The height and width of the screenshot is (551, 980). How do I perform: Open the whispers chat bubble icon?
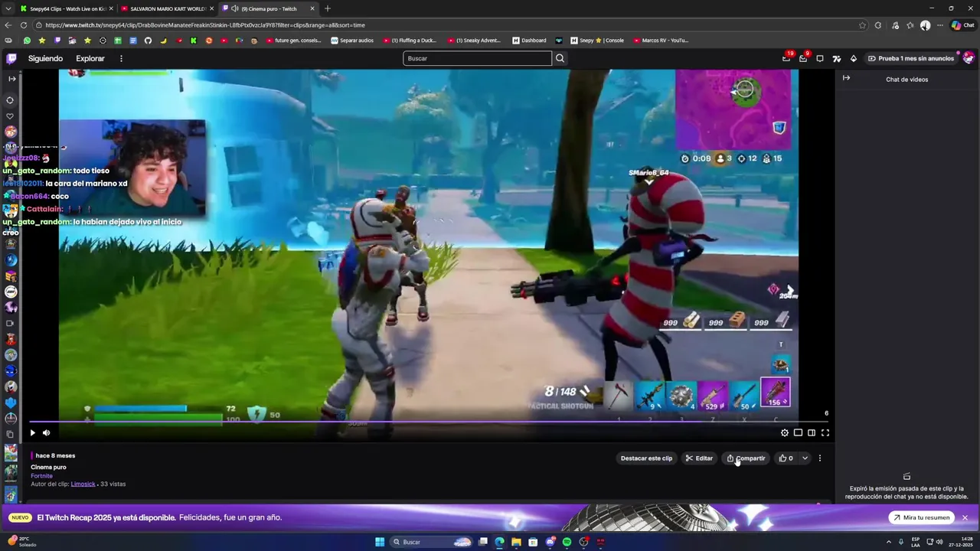pos(820,58)
